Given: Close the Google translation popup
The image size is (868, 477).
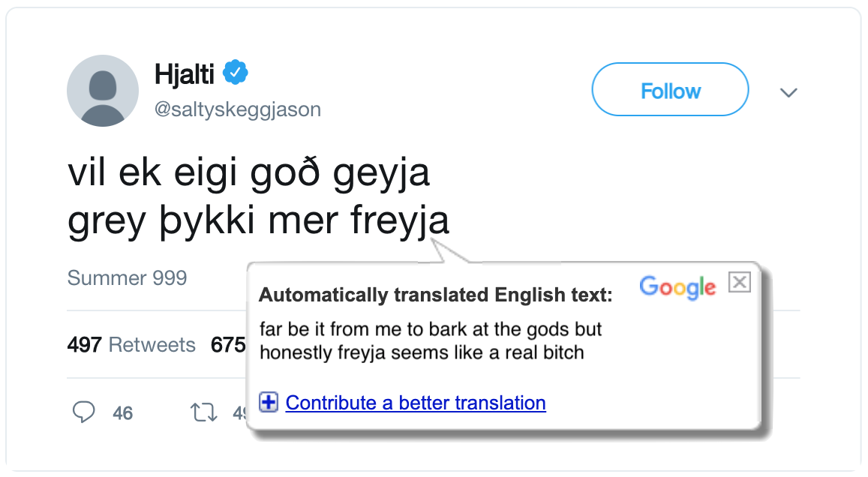Looking at the screenshot, I should pyautogui.click(x=740, y=282).
